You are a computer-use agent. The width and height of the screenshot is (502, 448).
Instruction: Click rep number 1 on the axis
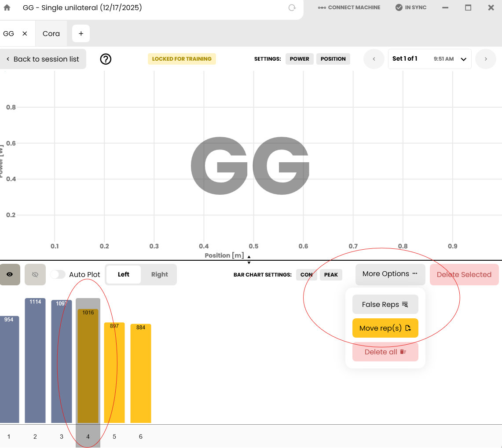9,437
